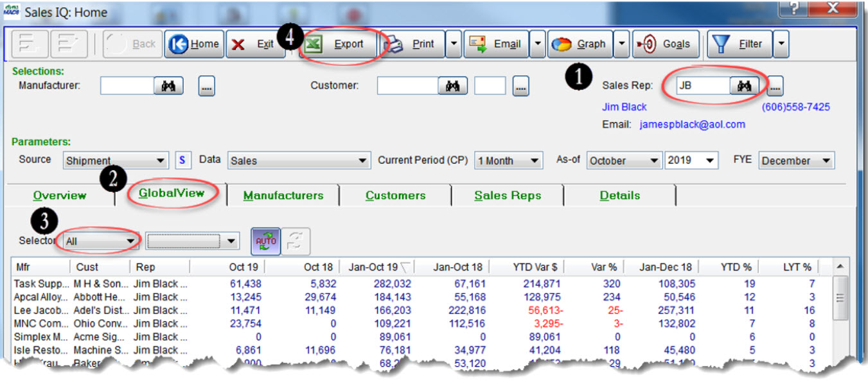Open the Print options dropdown arrow
This screenshot has width=868, height=386.
[454, 44]
